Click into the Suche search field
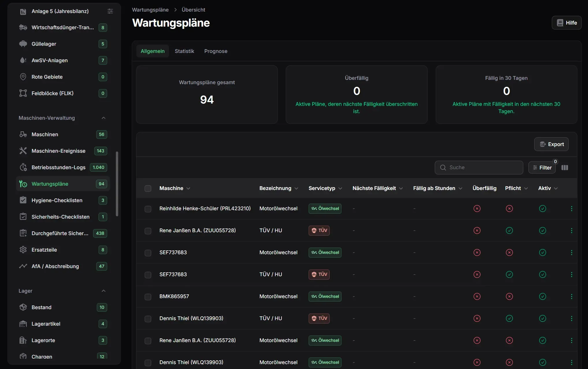Viewport: 588px width, 369px height. [x=479, y=168]
